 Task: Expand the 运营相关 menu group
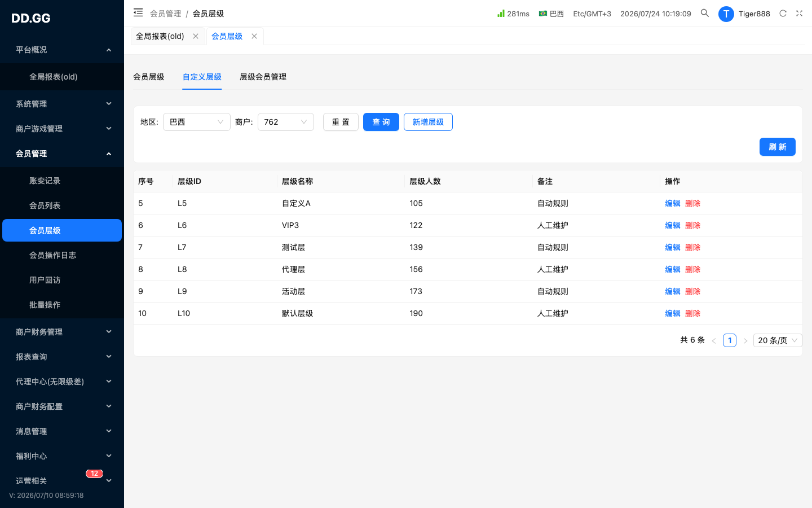click(x=62, y=481)
